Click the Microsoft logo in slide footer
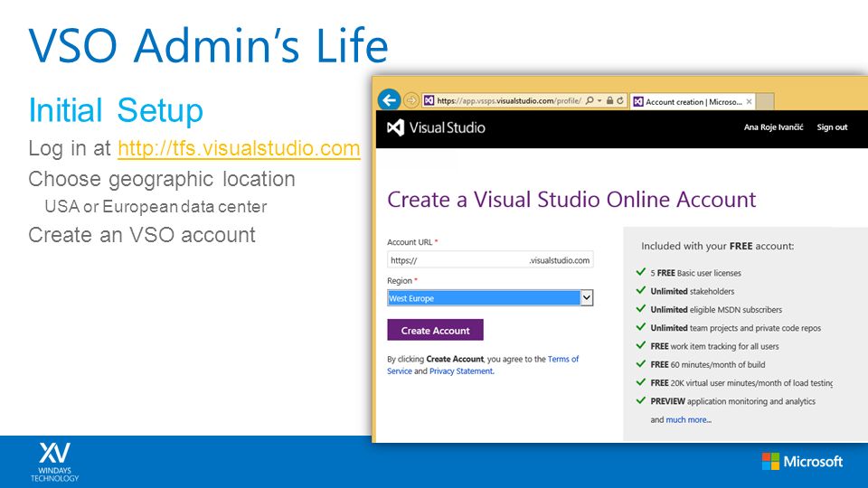The image size is (868, 488). (802, 462)
